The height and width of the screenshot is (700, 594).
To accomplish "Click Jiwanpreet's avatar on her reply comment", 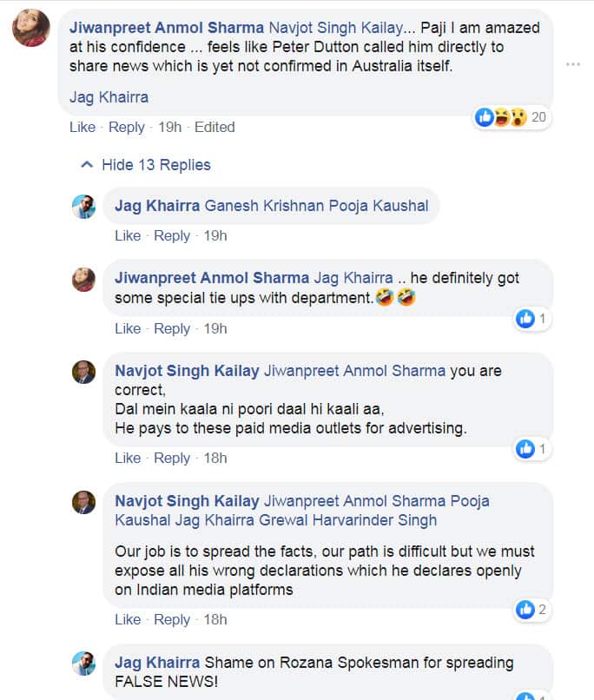I will click(x=84, y=281).
